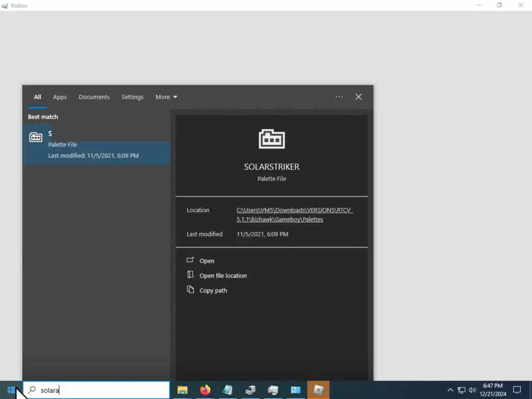Click Copy path action
Screen dimensions: 532x399
click(213, 291)
